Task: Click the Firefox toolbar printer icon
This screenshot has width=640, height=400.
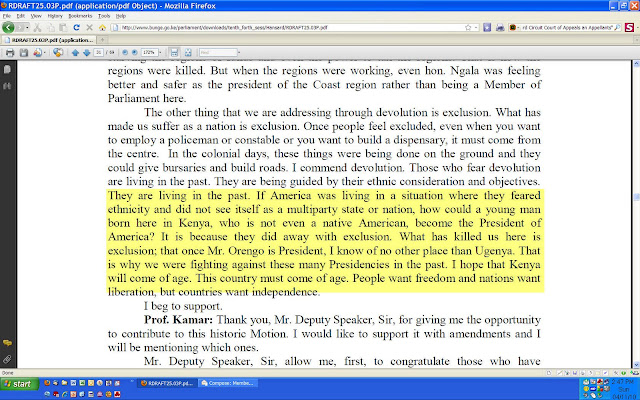Action: 500,27
